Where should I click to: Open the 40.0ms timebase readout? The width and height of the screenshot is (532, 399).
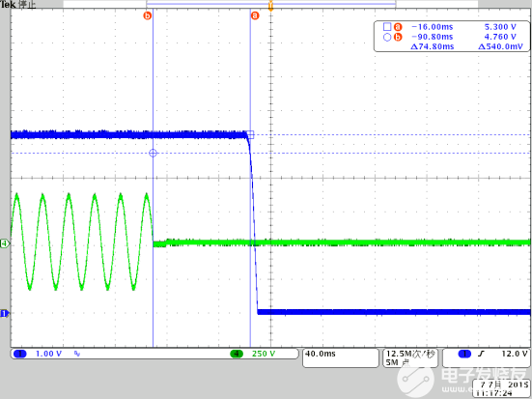click(x=321, y=354)
